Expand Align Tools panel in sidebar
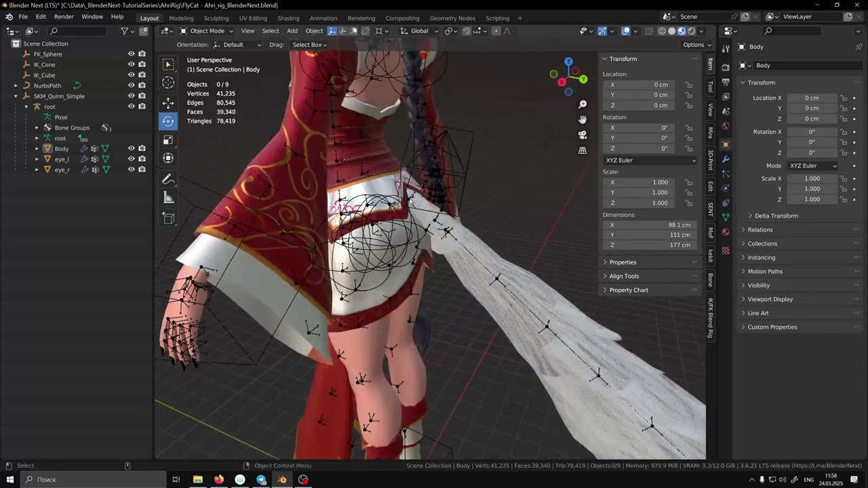 coord(624,276)
